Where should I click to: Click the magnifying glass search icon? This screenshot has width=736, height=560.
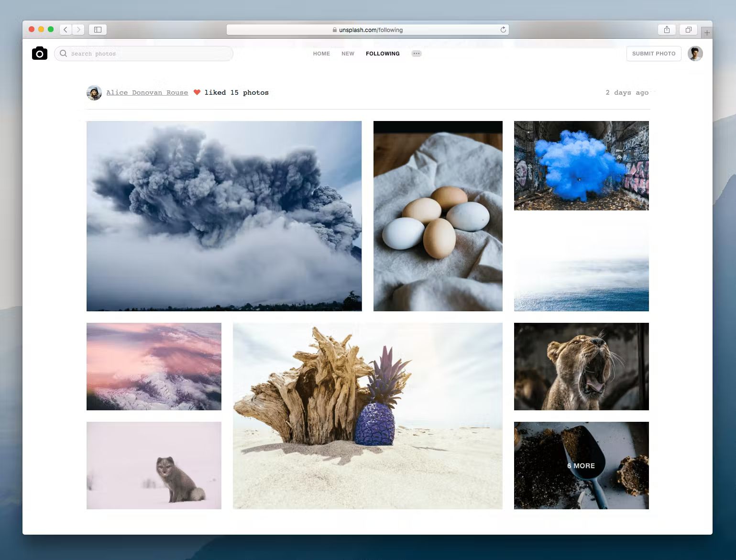click(63, 53)
